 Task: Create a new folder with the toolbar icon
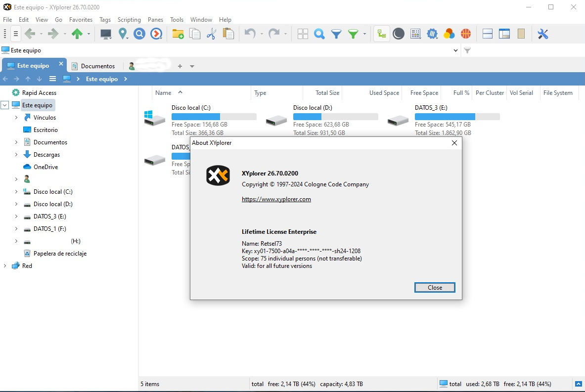[x=178, y=34]
